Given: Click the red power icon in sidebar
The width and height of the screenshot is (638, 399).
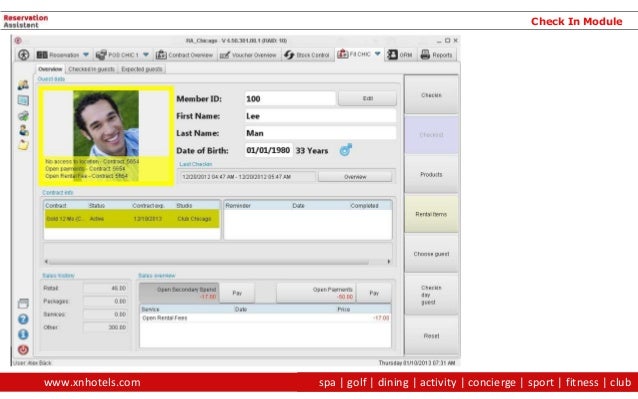Looking at the screenshot, I should coord(23,349).
